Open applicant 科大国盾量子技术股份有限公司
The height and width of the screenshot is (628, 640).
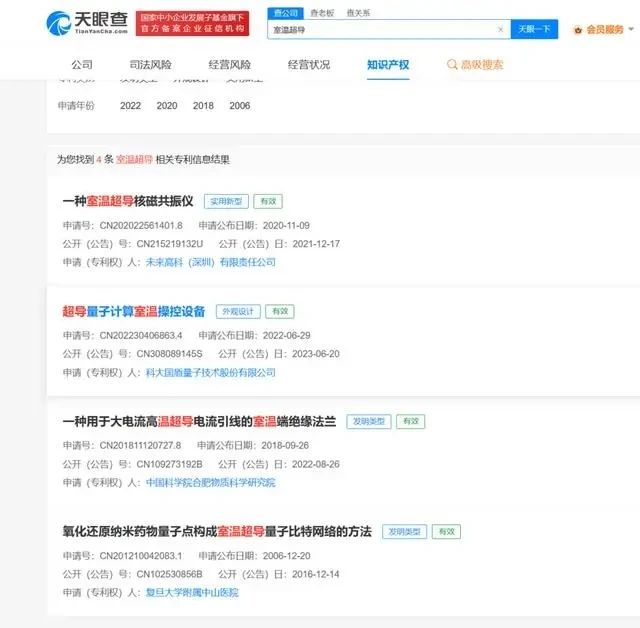211,372
